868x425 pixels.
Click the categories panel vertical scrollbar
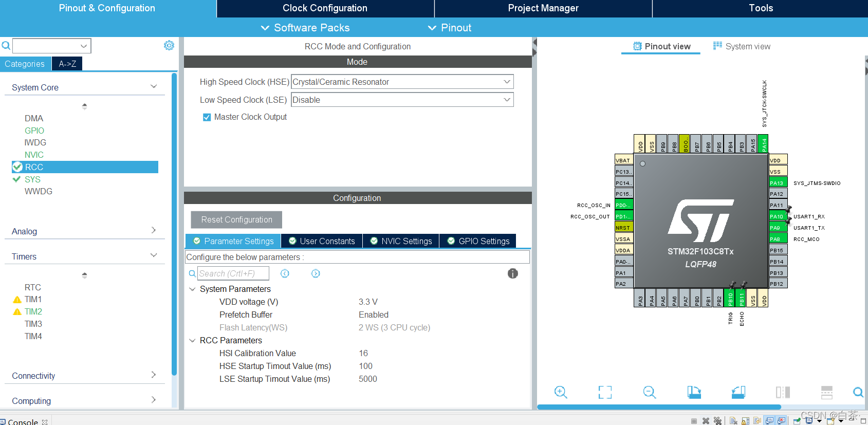tap(174, 224)
